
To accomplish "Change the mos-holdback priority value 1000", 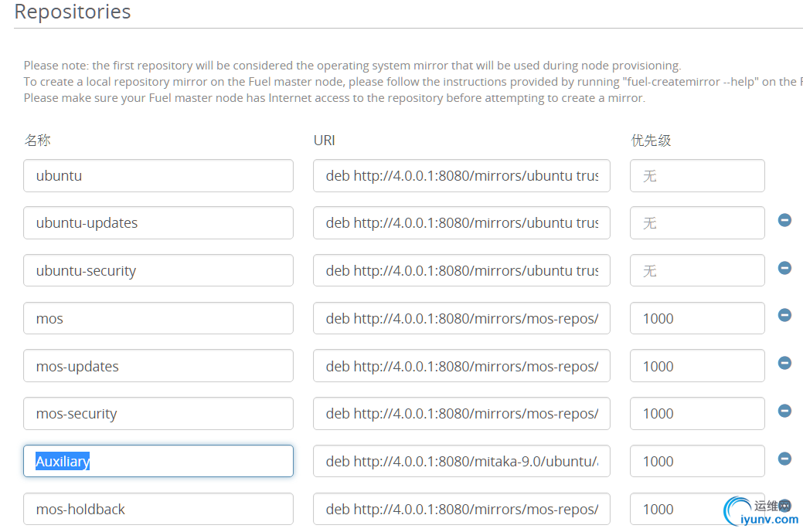I will coord(697,509).
